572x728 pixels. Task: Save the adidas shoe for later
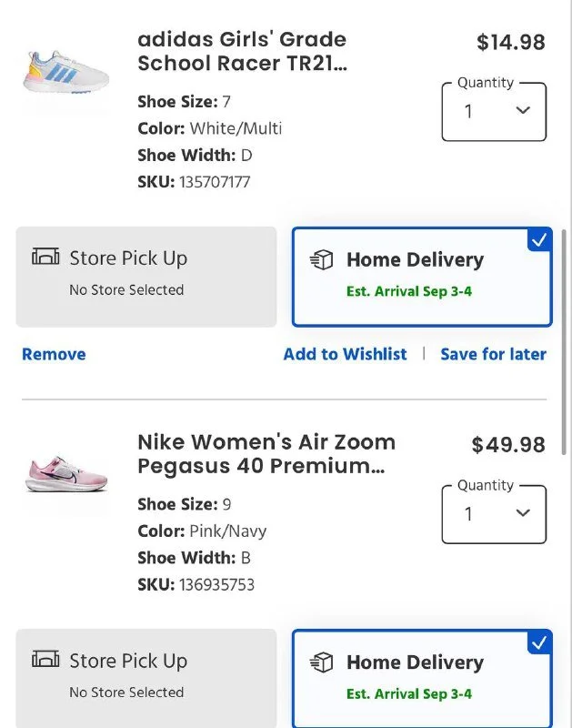(x=493, y=354)
